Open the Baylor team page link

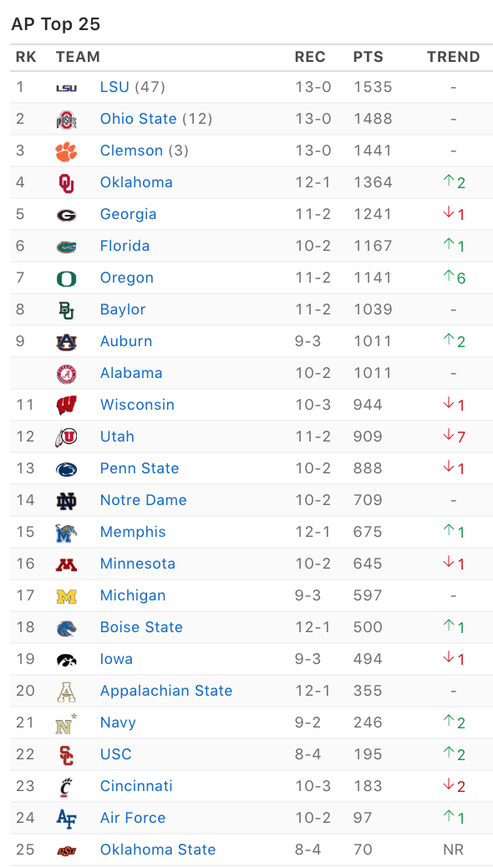(123, 309)
